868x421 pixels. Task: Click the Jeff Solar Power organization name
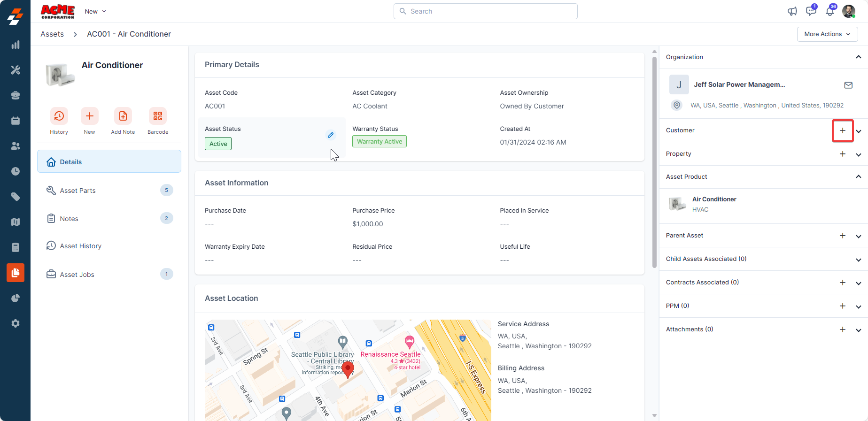[739, 84]
